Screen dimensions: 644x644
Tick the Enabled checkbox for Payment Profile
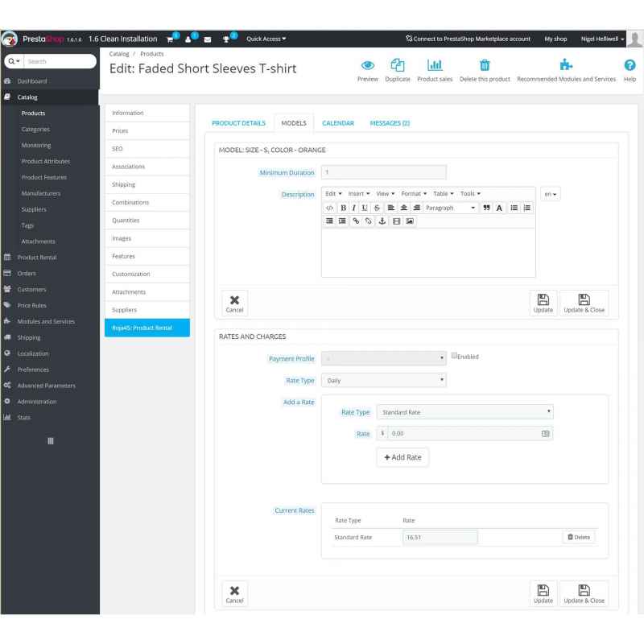coord(454,356)
